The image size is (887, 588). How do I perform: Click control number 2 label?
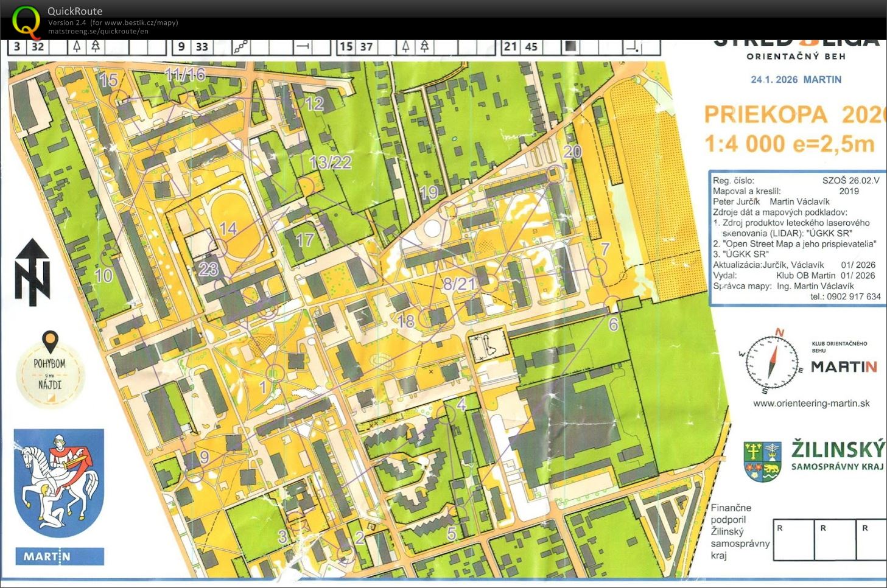coord(360,537)
